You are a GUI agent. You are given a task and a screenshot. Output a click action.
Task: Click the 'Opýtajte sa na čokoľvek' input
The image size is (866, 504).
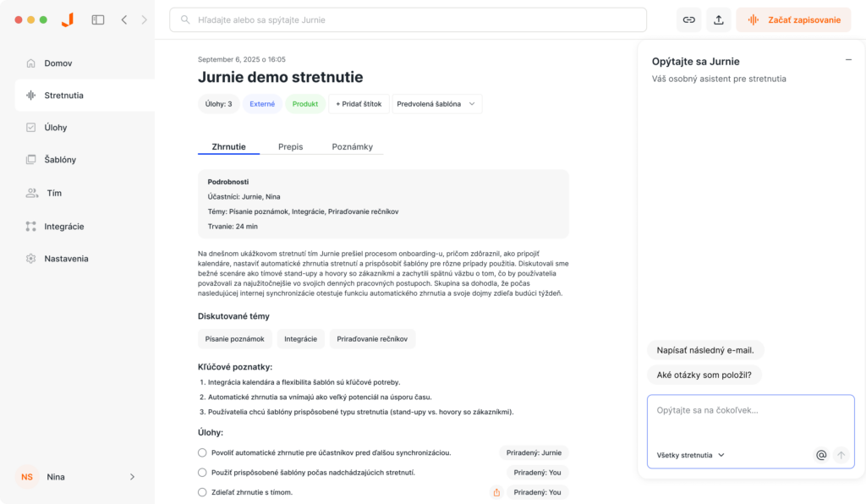(749, 411)
